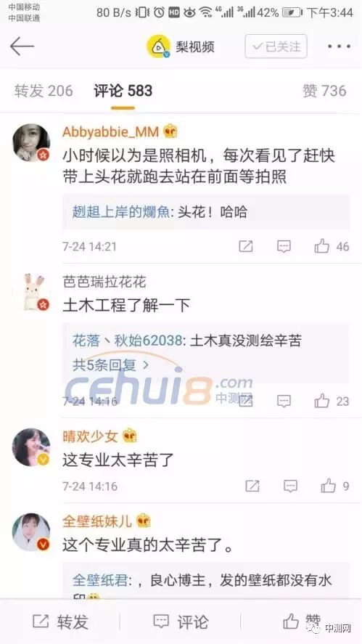Tap 评论 button in bottom bar

click(x=181, y=621)
